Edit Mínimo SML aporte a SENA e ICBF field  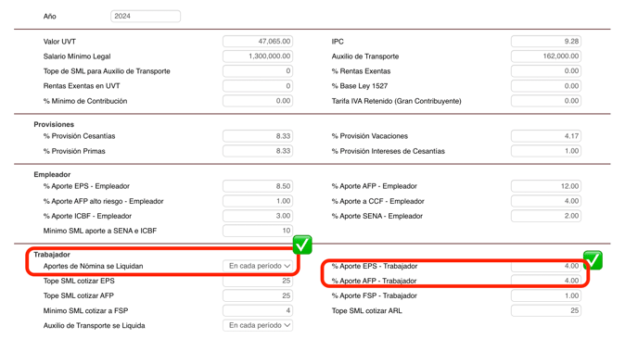(258, 231)
